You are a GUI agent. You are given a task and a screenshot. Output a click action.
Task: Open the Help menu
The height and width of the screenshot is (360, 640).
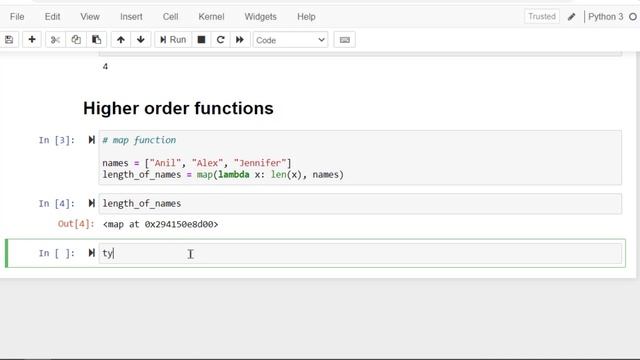306,17
